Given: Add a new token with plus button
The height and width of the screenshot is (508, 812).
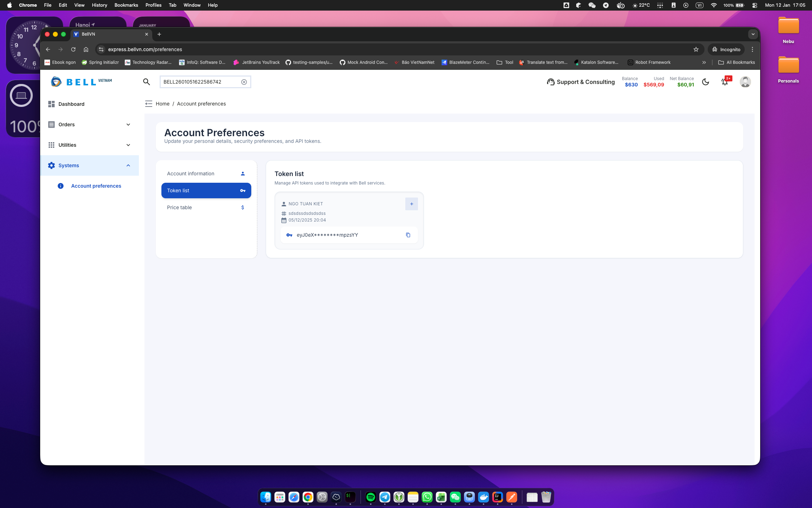Looking at the screenshot, I should tap(411, 204).
